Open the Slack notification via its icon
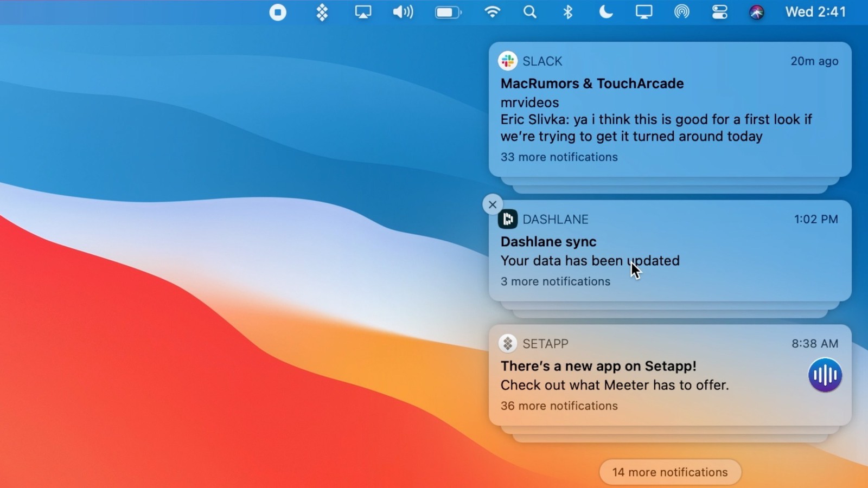The image size is (868, 488). pyautogui.click(x=508, y=61)
